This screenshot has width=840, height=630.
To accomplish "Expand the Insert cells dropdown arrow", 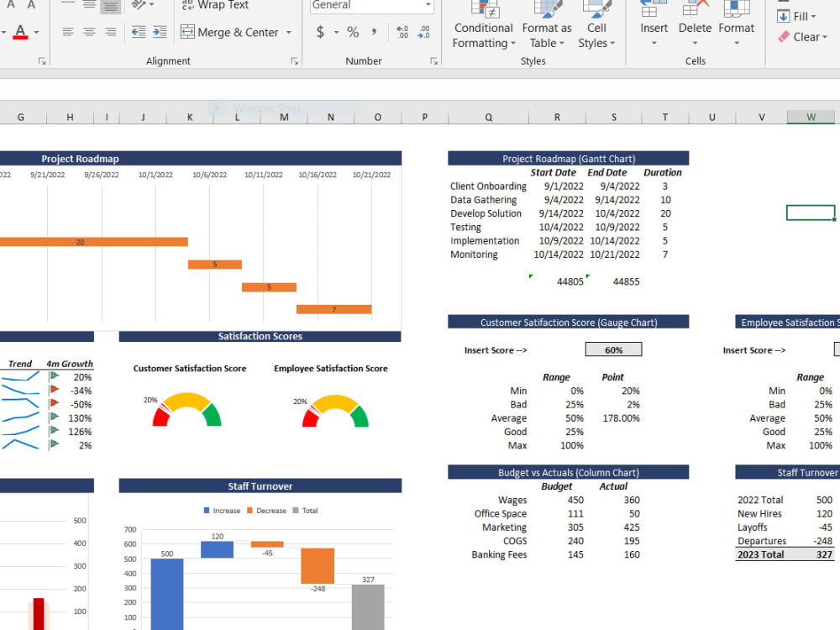I will (x=654, y=43).
